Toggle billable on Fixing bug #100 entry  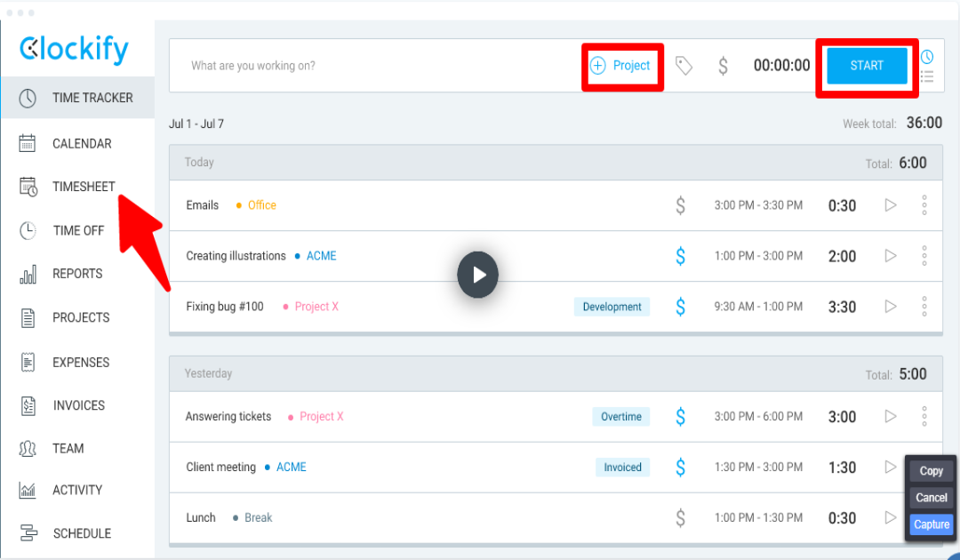pos(680,307)
